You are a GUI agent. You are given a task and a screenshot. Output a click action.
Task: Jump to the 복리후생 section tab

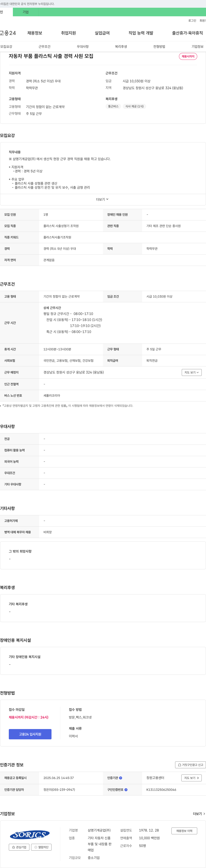[121, 47]
